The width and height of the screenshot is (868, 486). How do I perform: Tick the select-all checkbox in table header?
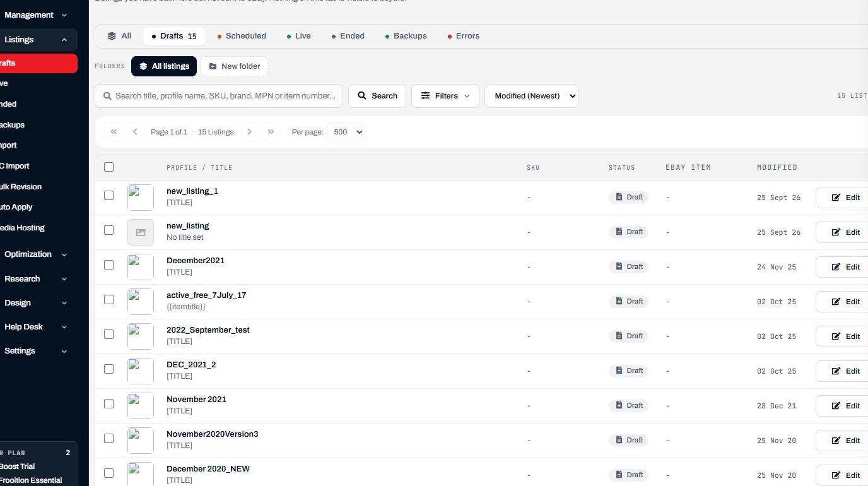108,167
